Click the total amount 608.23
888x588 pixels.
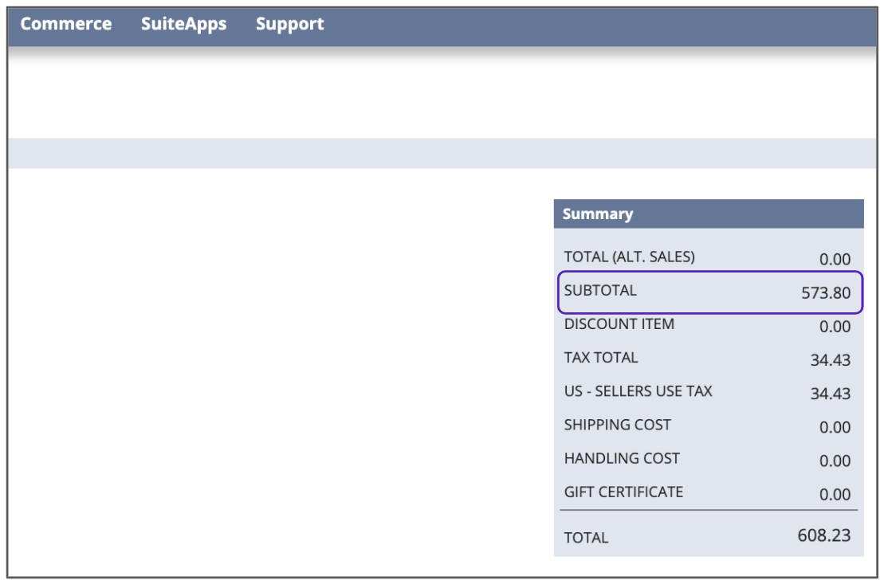(x=823, y=535)
